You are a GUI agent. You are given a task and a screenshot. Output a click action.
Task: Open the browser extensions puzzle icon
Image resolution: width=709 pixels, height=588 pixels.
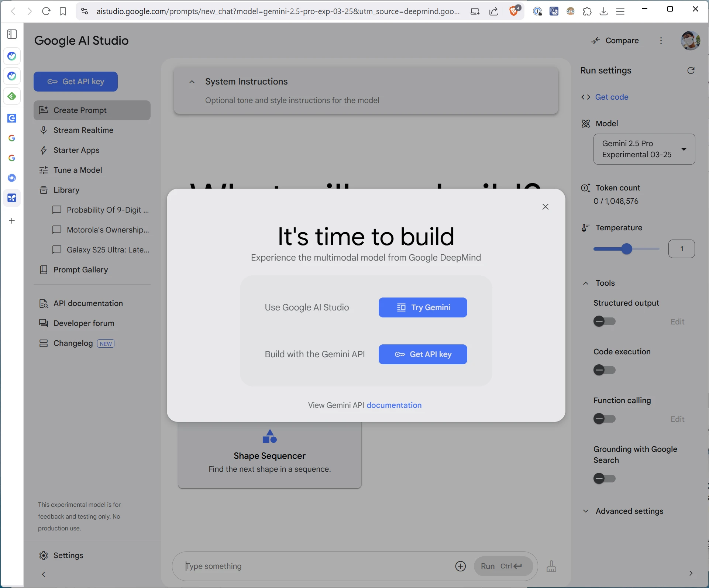coord(587,11)
